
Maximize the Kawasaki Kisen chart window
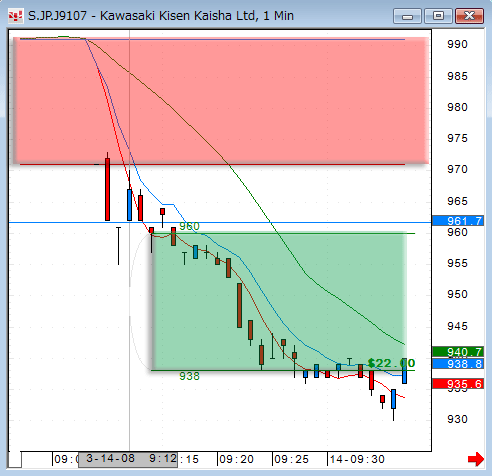click(x=438, y=16)
